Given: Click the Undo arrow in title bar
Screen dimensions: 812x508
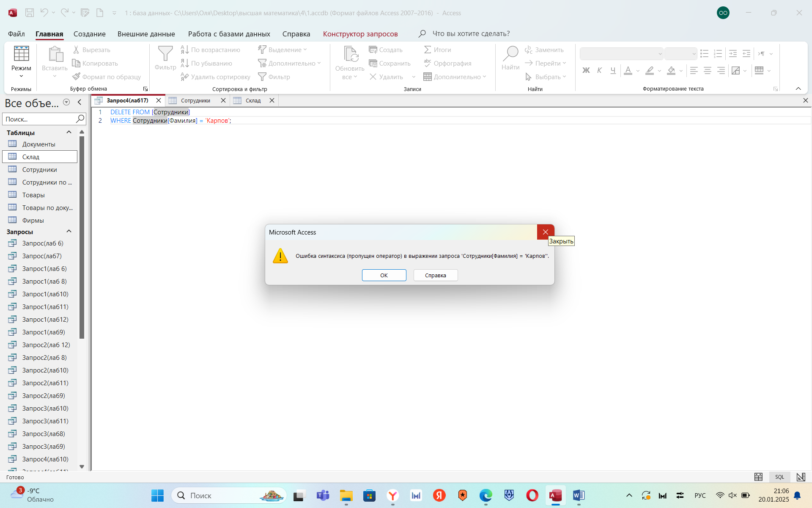Looking at the screenshot, I should pyautogui.click(x=44, y=13).
